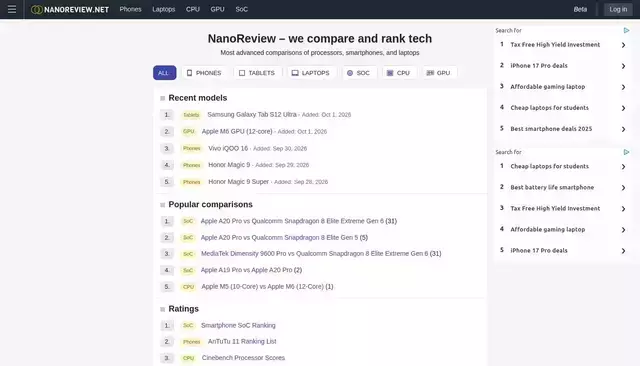This screenshot has width=640, height=366.
Task: Click SoC tag beside Smartphone SoC Ranking
Action: pos(188,326)
